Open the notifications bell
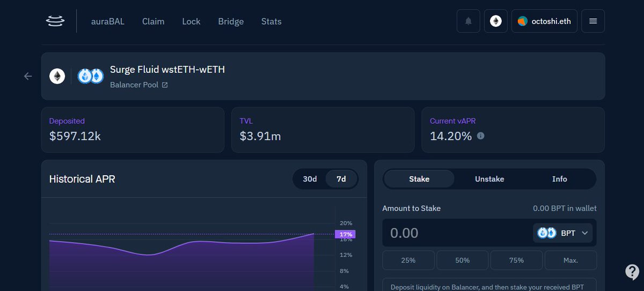This screenshot has width=644, height=291. [x=469, y=21]
